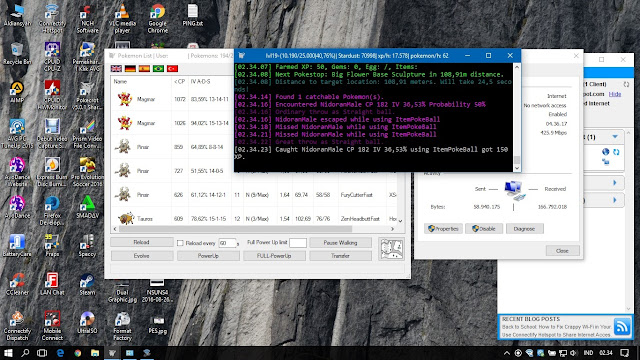Select the Tauros row in Pokemon List
640x360 pixels.
(253, 219)
